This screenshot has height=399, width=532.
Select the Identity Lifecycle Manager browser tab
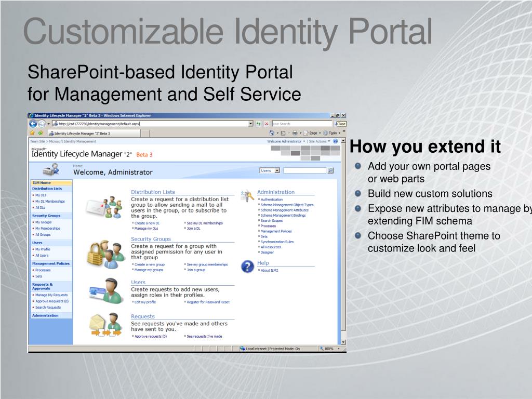tap(94, 134)
